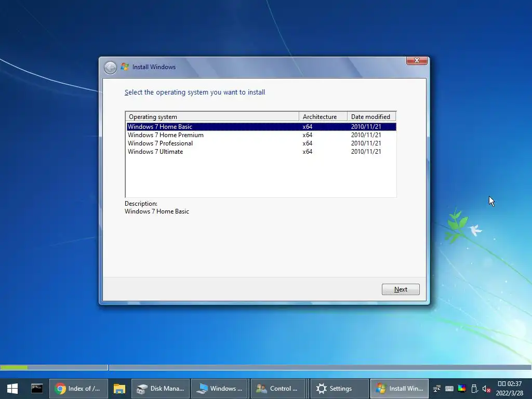Viewport: 532px width, 399px height.
Task: Click the Windows flag icon in title bar
Action: click(125, 67)
